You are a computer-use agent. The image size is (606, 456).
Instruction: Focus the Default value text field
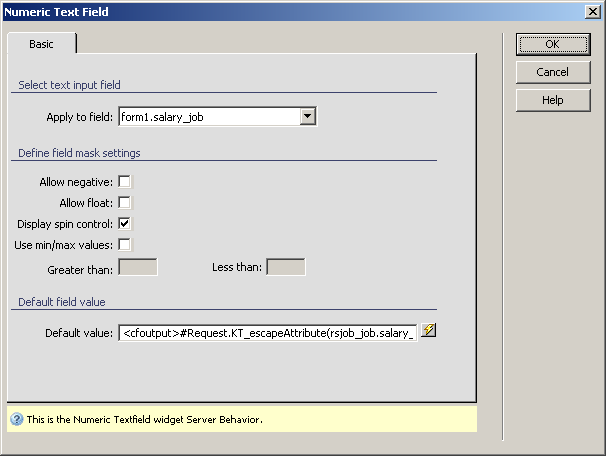coord(267,332)
